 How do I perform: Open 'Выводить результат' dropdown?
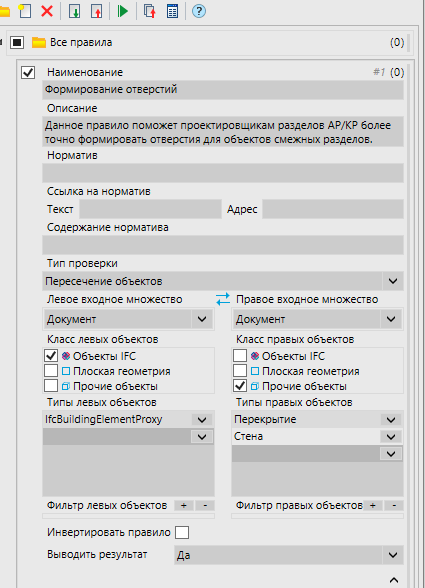point(393,555)
